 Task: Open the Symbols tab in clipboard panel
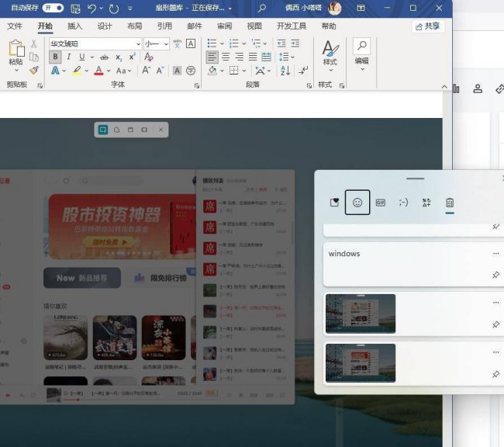coord(426,203)
